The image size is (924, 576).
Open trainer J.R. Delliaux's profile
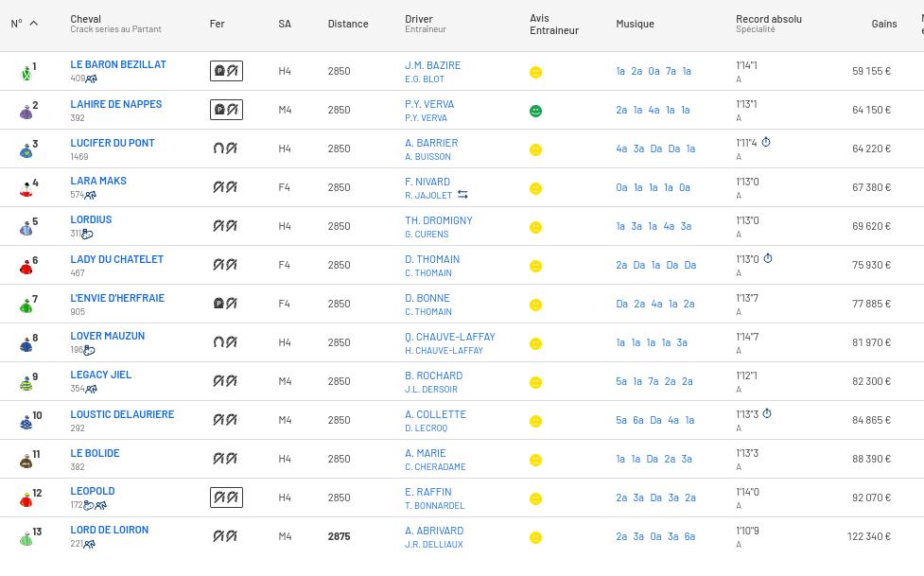433,544
